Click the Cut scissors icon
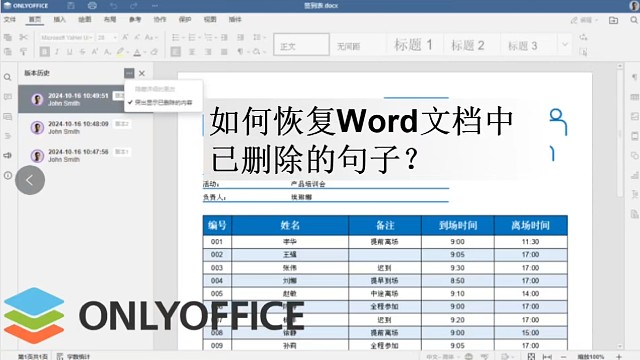Image resolution: width=640 pixels, height=360 pixels. pos(23,37)
